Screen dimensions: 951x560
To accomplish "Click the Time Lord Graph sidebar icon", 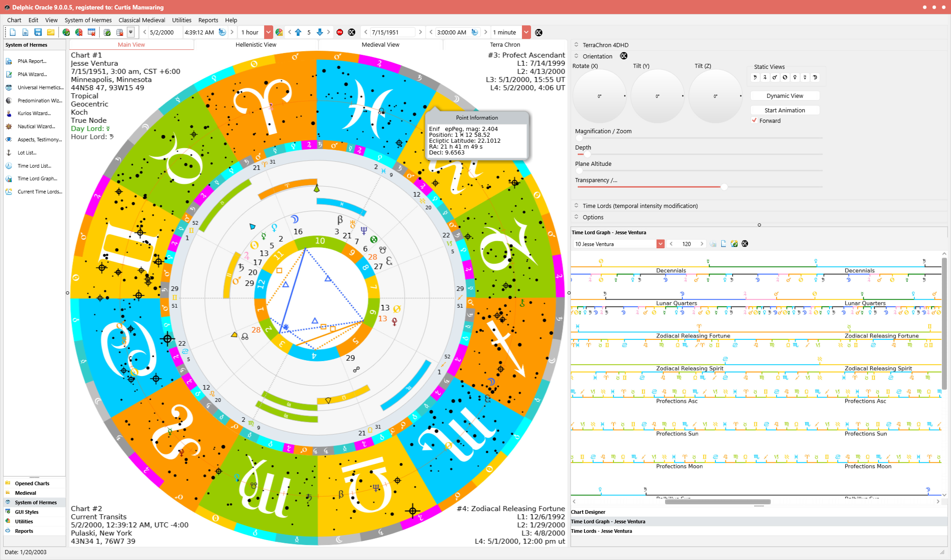I will point(9,178).
